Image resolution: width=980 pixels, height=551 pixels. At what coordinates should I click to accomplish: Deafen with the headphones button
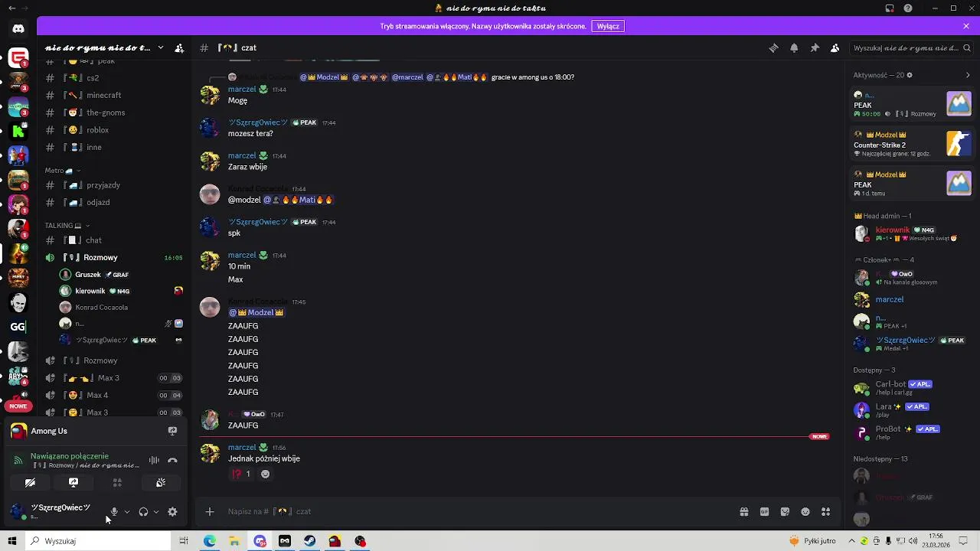[143, 512]
